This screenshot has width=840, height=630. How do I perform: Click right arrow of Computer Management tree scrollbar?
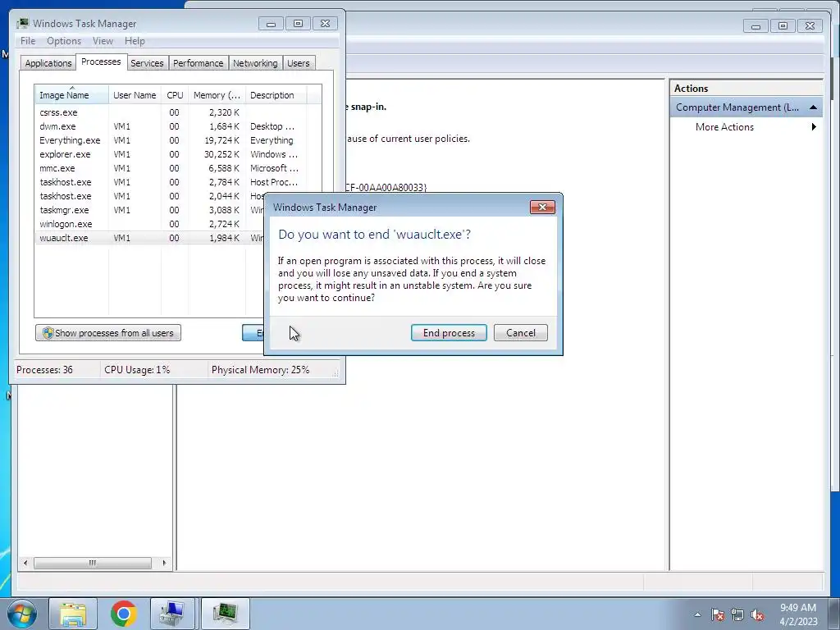(x=164, y=563)
